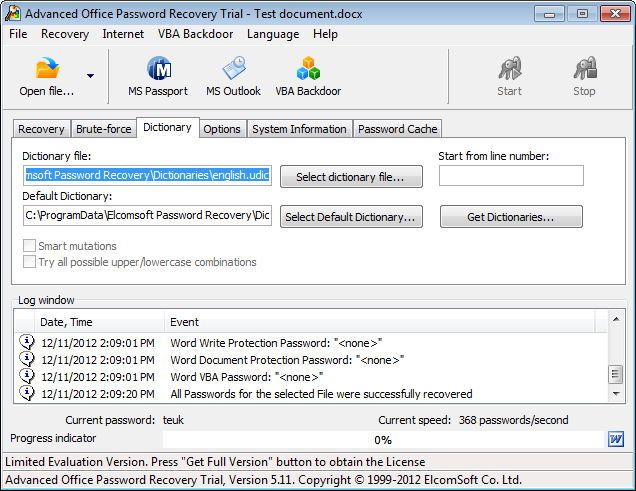
Task: Click the Date, Time column header
Action: (99, 322)
